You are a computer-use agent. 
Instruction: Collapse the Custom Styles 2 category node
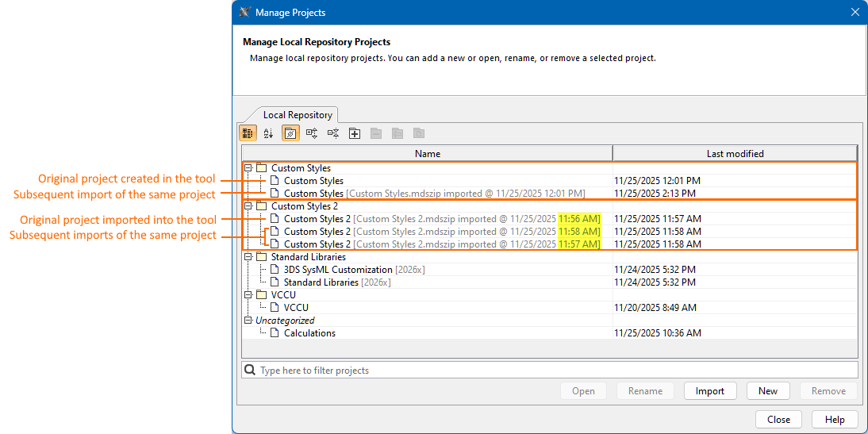248,206
